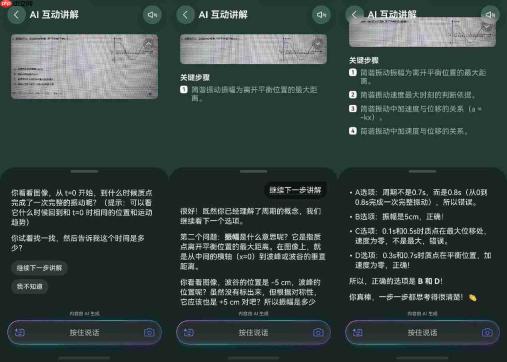The height and width of the screenshot is (362, 507).
Task: Select key step 2 简谐振动速度最大时刻的判断依据
Action: pyautogui.click(x=412, y=95)
